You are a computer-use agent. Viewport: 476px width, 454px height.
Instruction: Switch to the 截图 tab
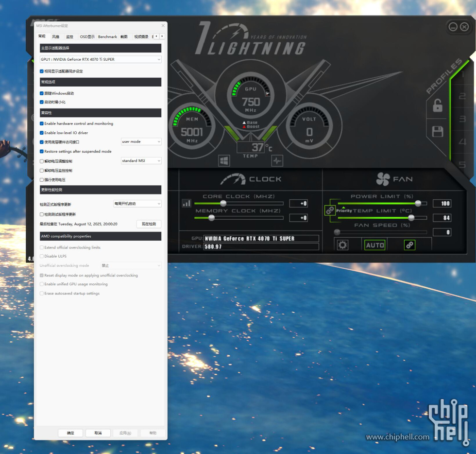coord(124,37)
